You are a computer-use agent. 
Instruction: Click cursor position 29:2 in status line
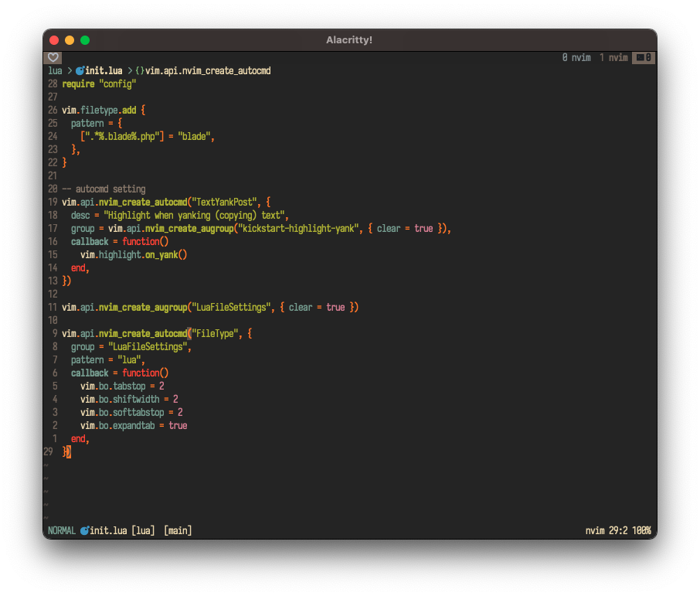pos(618,531)
